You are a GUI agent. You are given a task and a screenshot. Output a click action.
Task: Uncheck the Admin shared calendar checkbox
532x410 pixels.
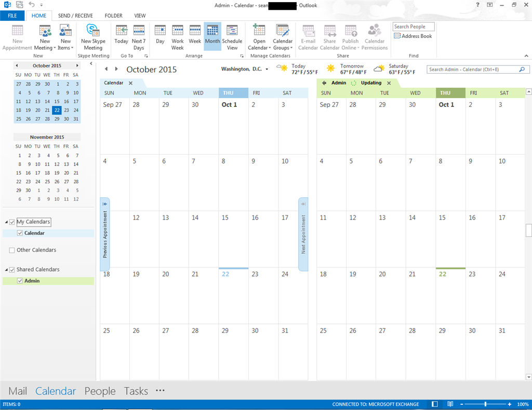point(20,281)
